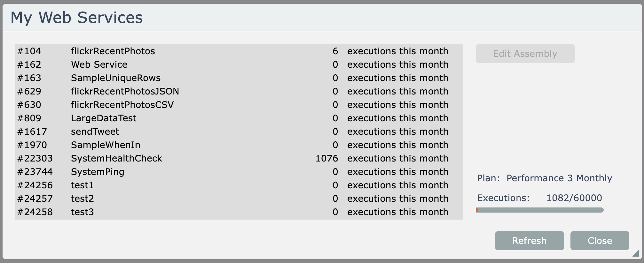Click the Performance 3 Monthly plan label

[559, 178]
